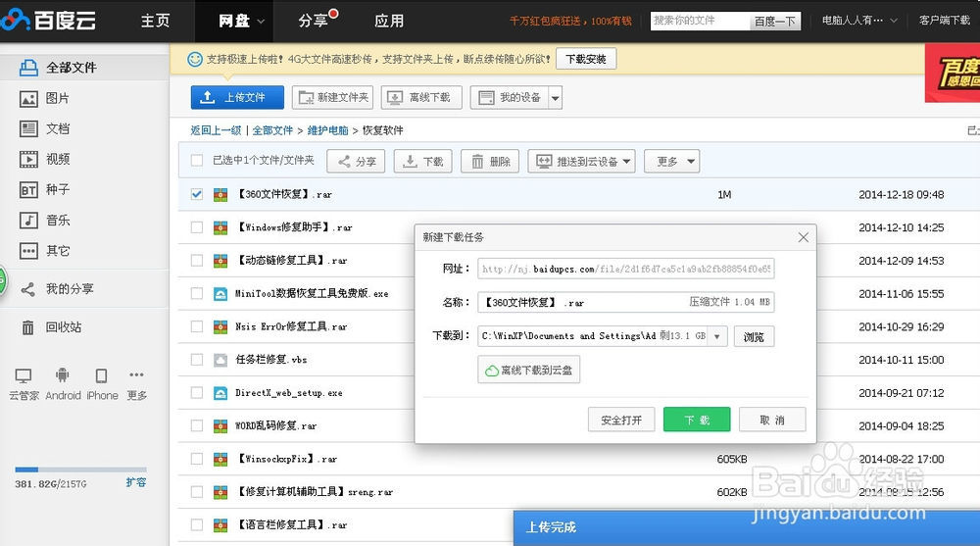Check the MiniTool数据恢复工具免费版.exe checkbox
Screen dimensions: 980x546
[197, 293]
